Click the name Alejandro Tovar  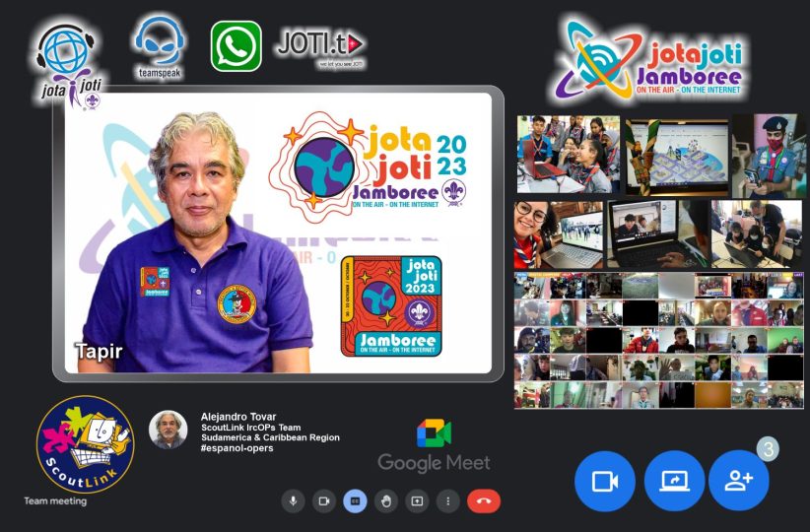[238, 417]
